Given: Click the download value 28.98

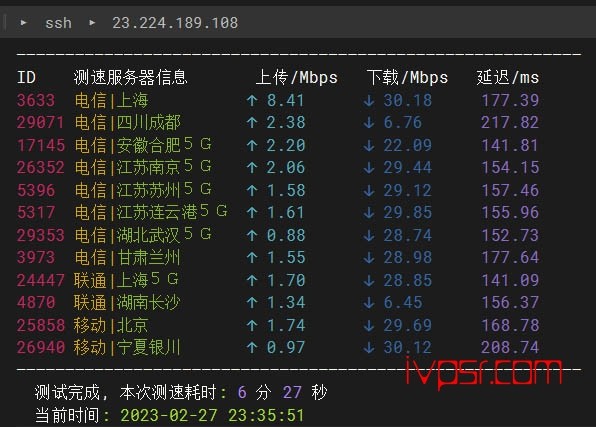Looking at the screenshot, I should pyautogui.click(x=407, y=257).
